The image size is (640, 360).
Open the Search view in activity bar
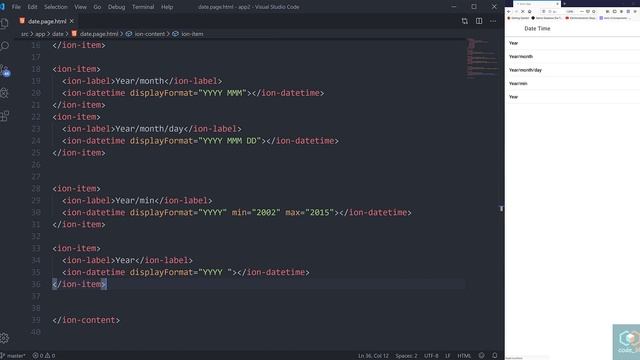coord(4,46)
